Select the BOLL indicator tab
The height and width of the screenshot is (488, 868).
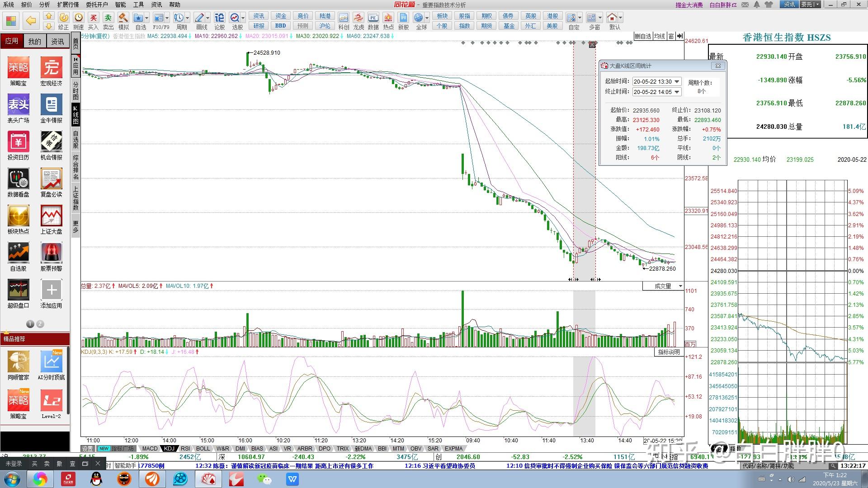203,449
